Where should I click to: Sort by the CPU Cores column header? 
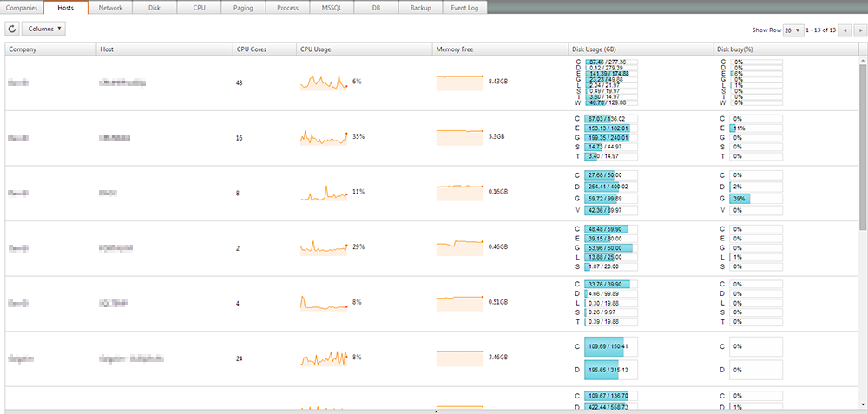click(x=265, y=49)
